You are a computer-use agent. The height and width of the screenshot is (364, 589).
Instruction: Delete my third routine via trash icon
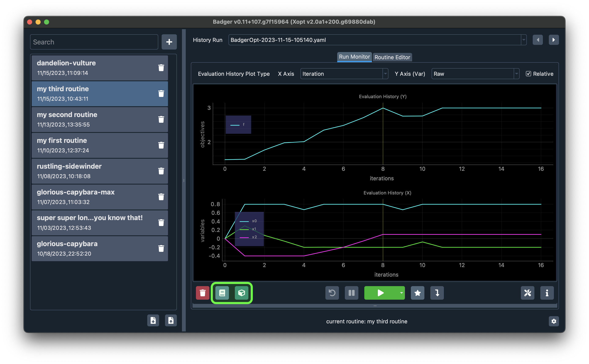point(161,94)
